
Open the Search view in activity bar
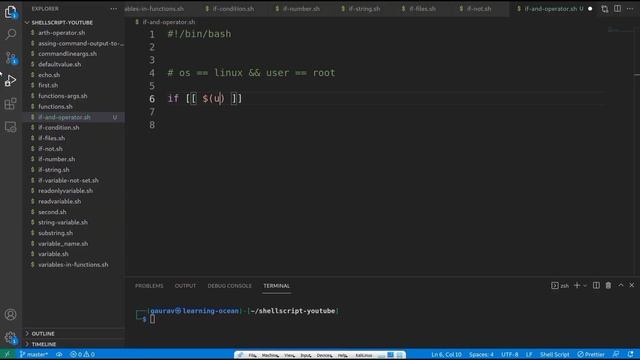(x=11, y=34)
